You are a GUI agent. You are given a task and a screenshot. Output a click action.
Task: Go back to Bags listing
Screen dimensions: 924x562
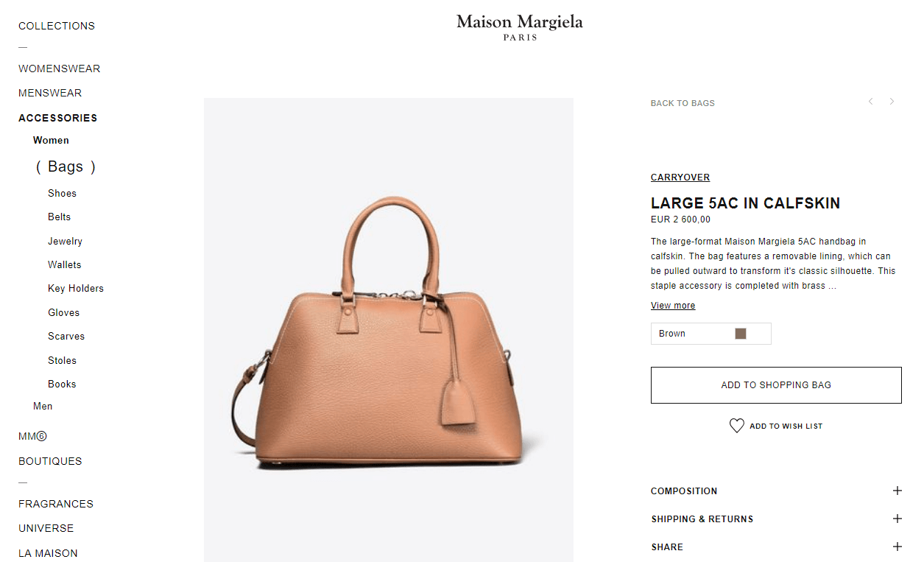683,103
